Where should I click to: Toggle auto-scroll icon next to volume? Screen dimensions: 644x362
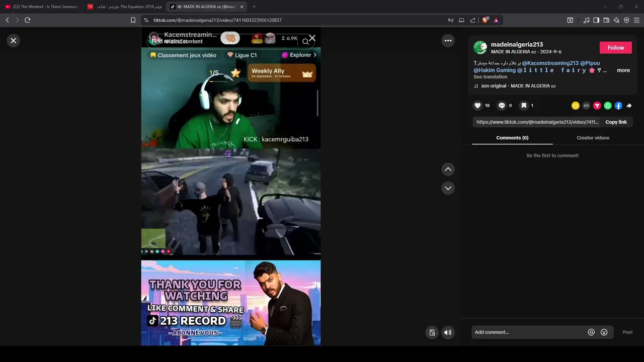(x=432, y=332)
